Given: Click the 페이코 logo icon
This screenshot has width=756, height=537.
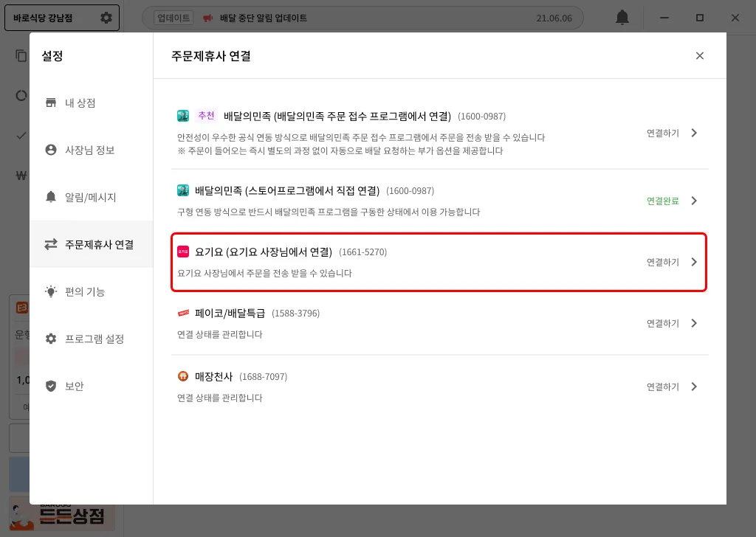Looking at the screenshot, I should (183, 313).
